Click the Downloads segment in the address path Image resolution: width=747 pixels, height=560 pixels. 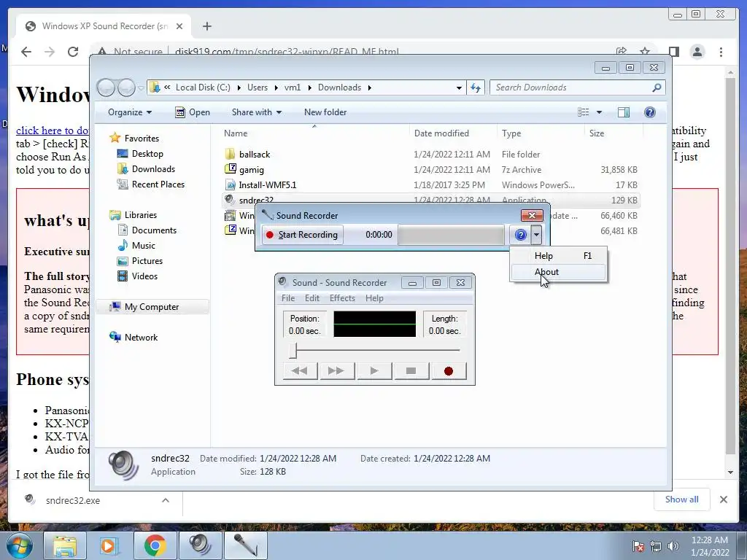click(x=339, y=87)
